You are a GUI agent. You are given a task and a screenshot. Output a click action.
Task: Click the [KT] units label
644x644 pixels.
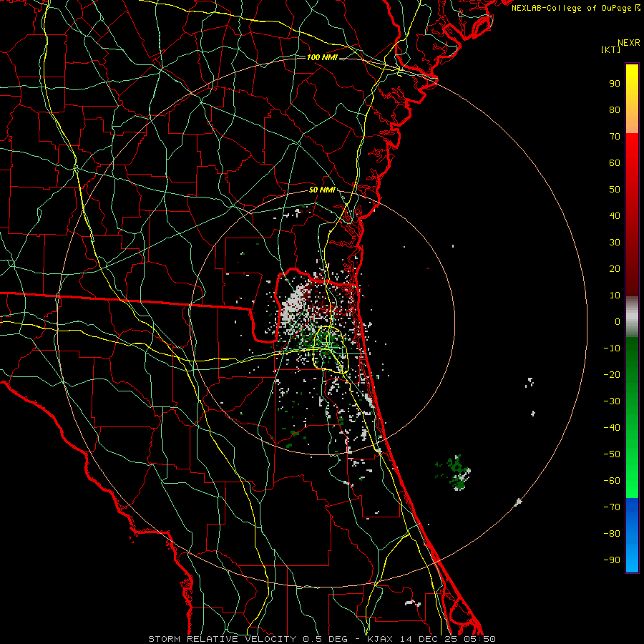pos(611,49)
